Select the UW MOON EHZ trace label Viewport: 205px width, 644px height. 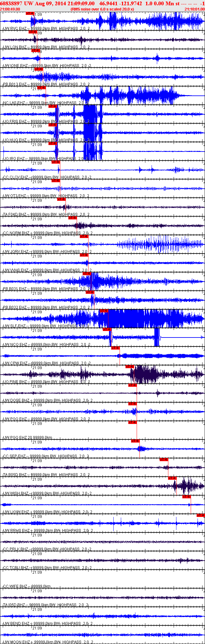pyautogui.click(x=48, y=642)
